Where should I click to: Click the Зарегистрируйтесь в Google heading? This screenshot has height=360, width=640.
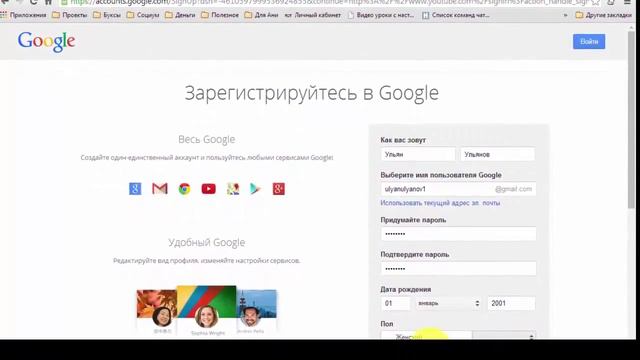311,93
